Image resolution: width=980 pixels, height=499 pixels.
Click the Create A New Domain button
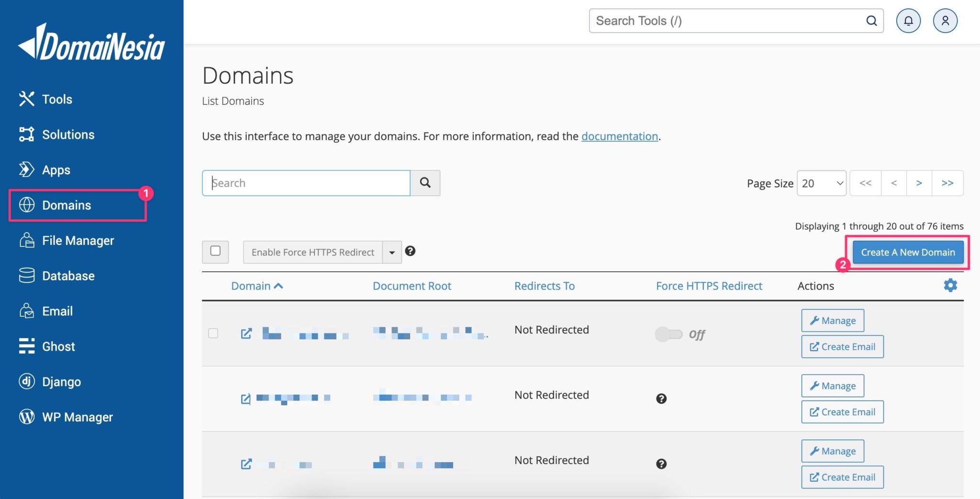(908, 252)
